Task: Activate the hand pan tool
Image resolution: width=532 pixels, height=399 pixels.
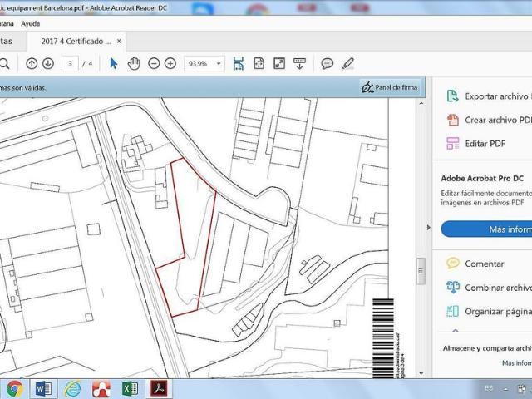Action: [134, 63]
